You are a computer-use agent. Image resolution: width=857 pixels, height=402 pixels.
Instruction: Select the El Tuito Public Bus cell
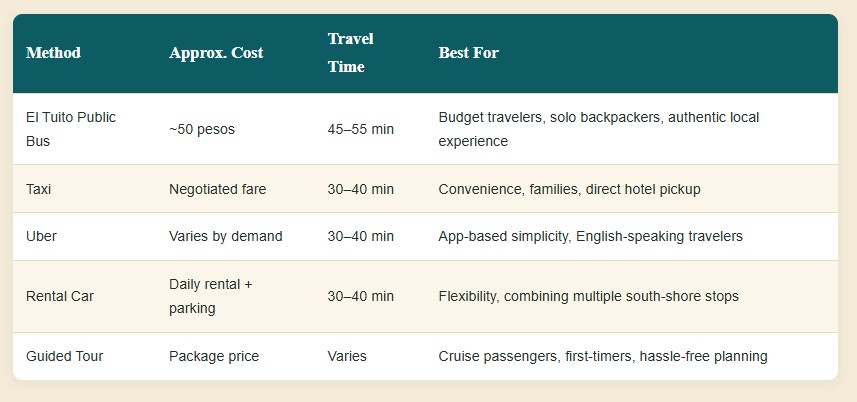[x=71, y=129]
